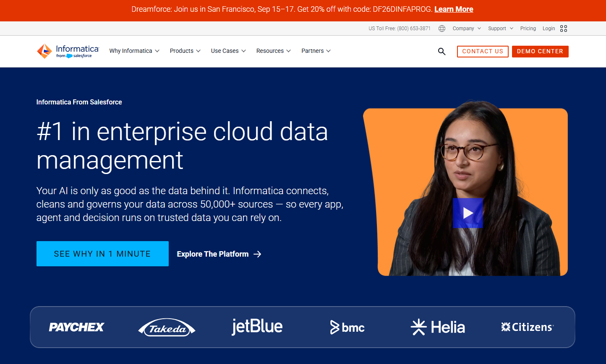
Task: Open the search magnifier icon
Action: coord(441,52)
